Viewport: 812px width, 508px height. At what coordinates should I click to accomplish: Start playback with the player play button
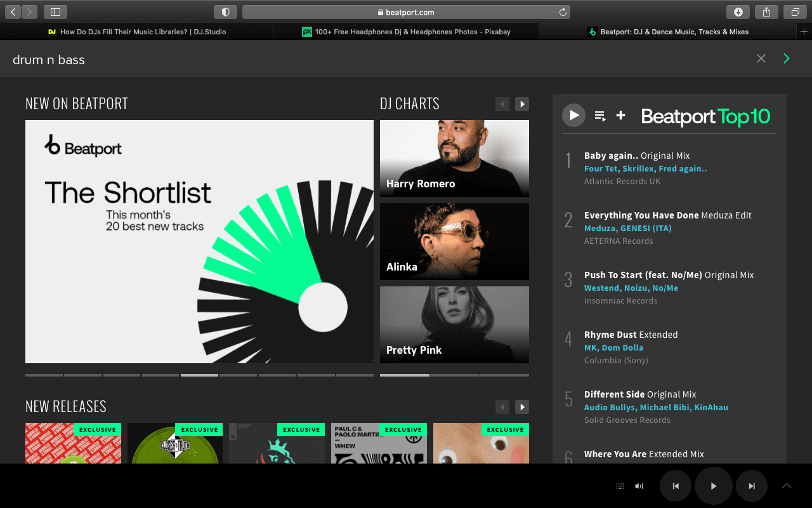coord(714,486)
